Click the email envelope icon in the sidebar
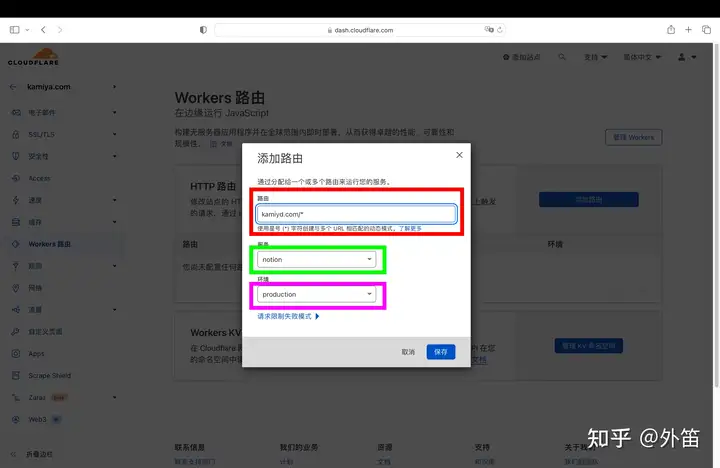 [16, 113]
